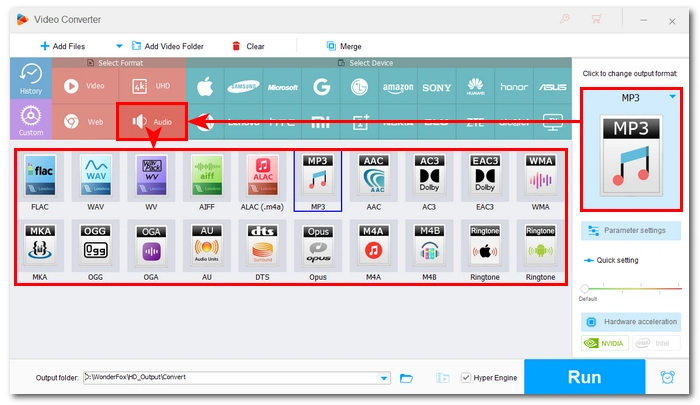Switch to the Audio format tab
Image resolution: width=700 pixels, height=405 pixels.
[x=152, y=121]
